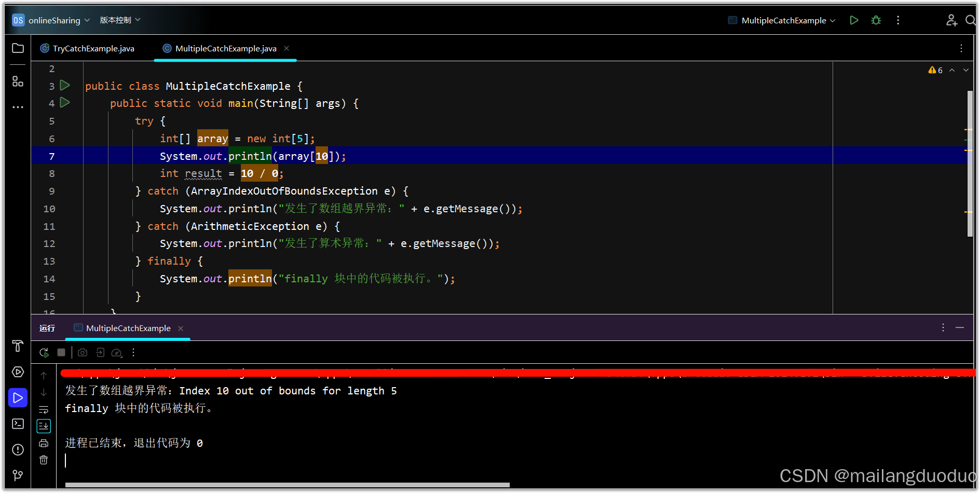Toggle the Run tool window button
The width and height of the screenshot is (980, 493).
(x=18, y=398)
